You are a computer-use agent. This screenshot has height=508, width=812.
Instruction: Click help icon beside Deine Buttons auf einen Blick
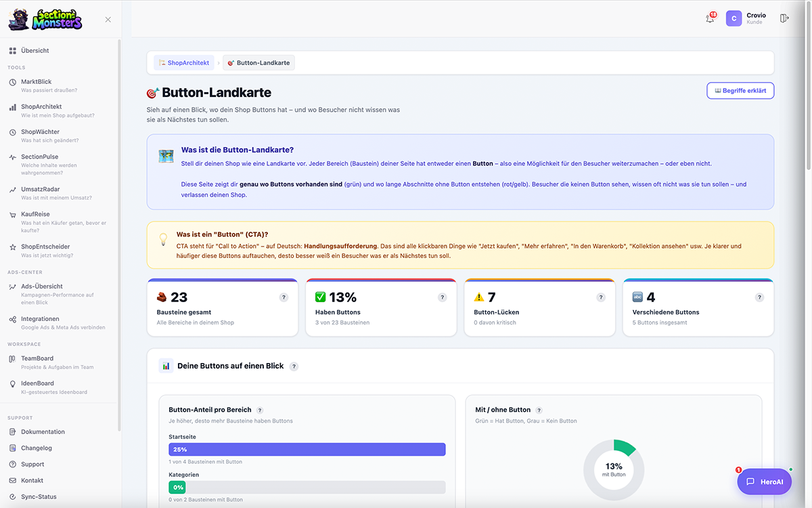294,366
